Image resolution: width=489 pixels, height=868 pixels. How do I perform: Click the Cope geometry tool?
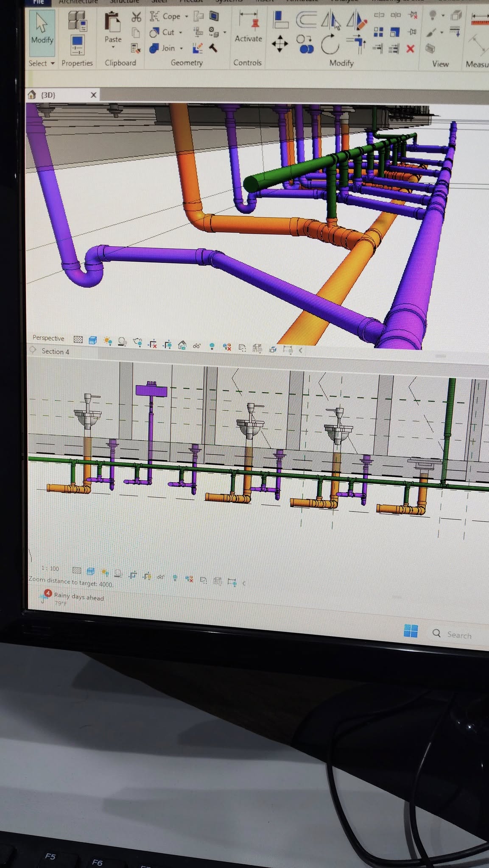click(166, 17)
